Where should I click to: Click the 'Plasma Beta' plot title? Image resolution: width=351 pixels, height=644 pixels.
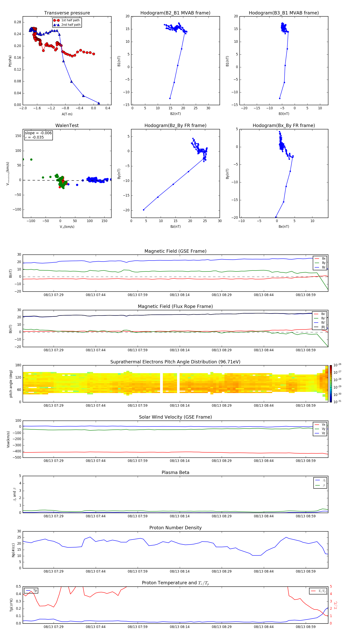pos(175,472)
